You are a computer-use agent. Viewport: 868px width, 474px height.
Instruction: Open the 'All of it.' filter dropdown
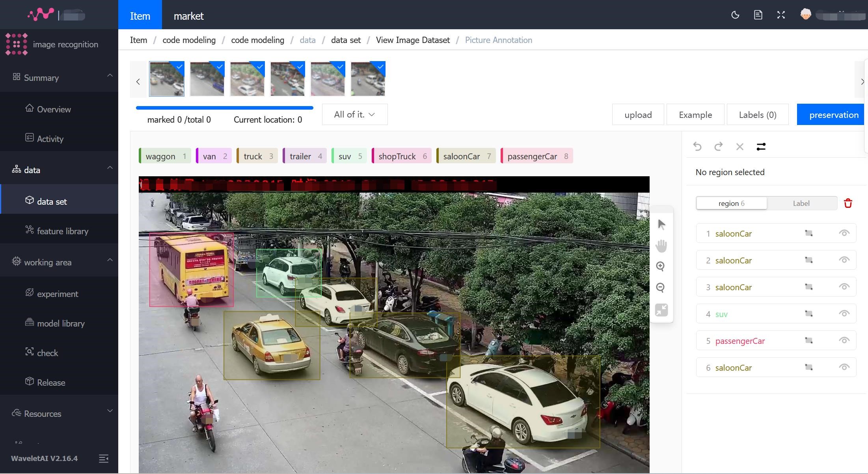point(354,114)
